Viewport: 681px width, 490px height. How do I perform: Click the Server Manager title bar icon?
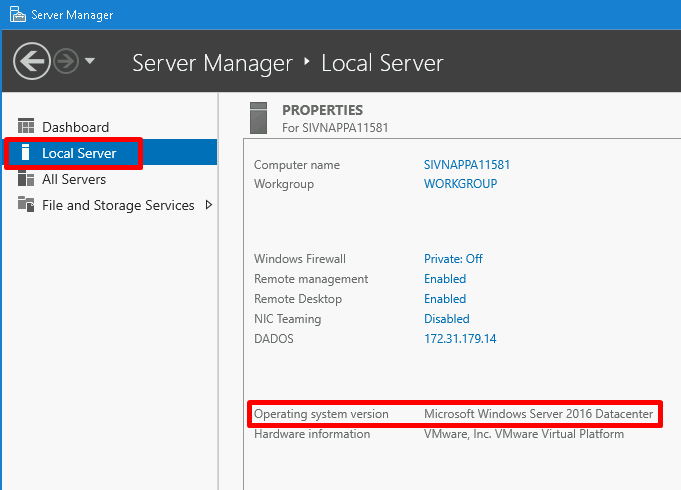point(17,14)
